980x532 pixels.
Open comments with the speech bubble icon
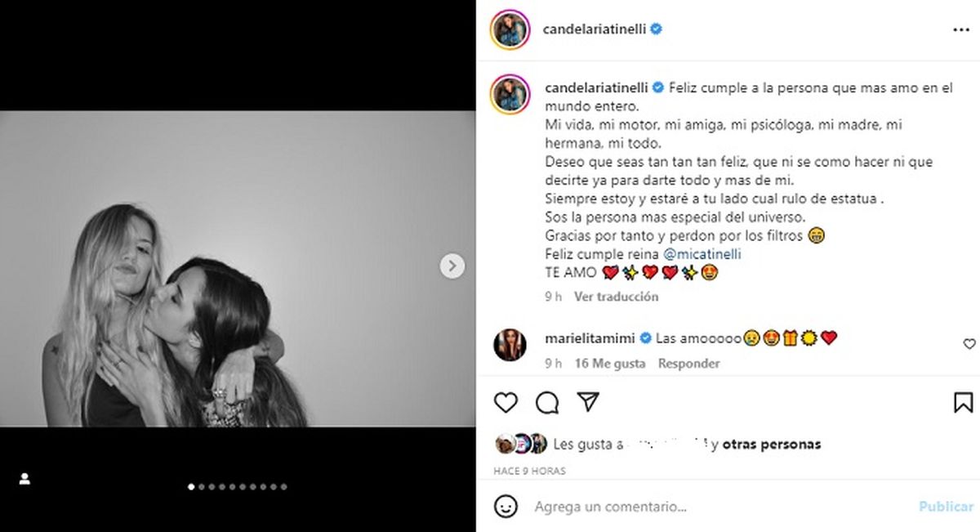pos(547,402)
